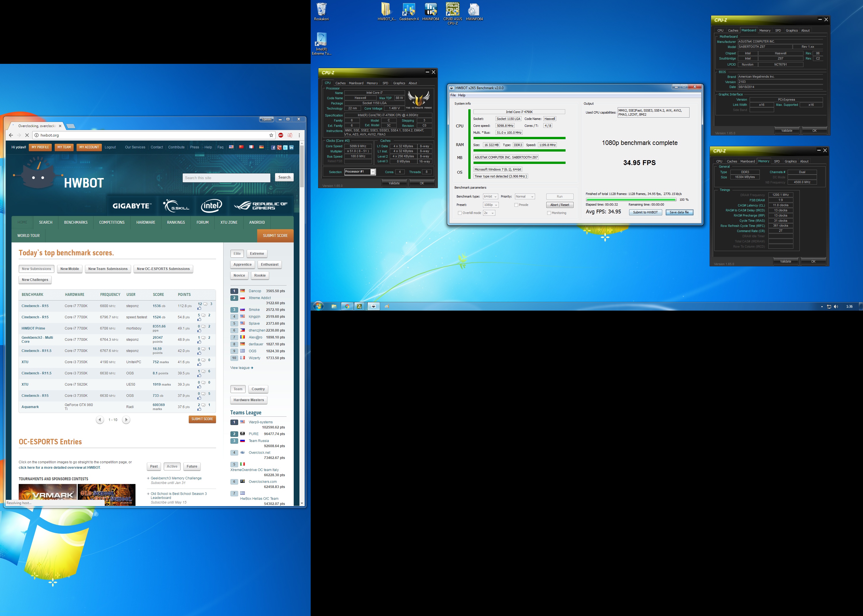863x616 pixels.
Task: Click the Windows Start orb
Action: pyautogui.click(x=318, y=306)
